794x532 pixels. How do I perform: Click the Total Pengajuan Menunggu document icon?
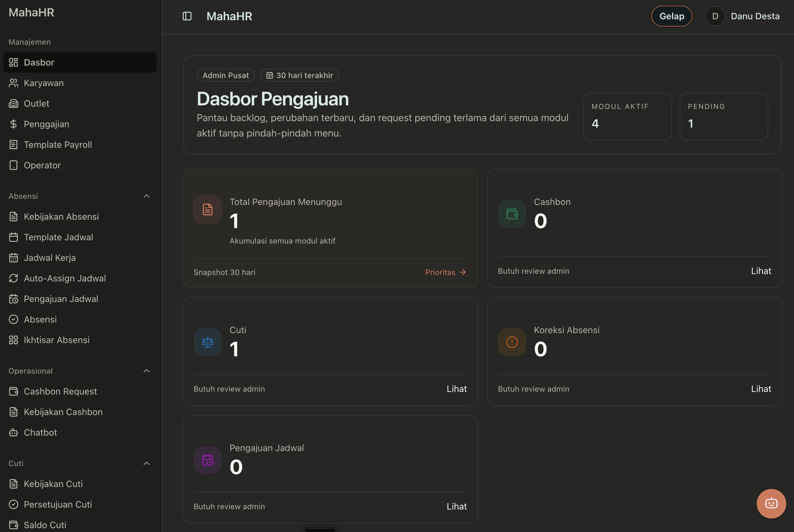(x=207, y=209)
